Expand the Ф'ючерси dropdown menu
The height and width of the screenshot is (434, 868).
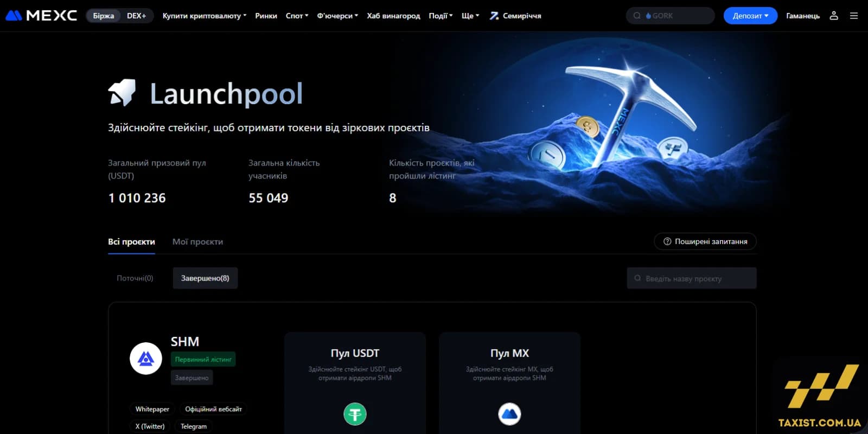(x=337, y=16)
